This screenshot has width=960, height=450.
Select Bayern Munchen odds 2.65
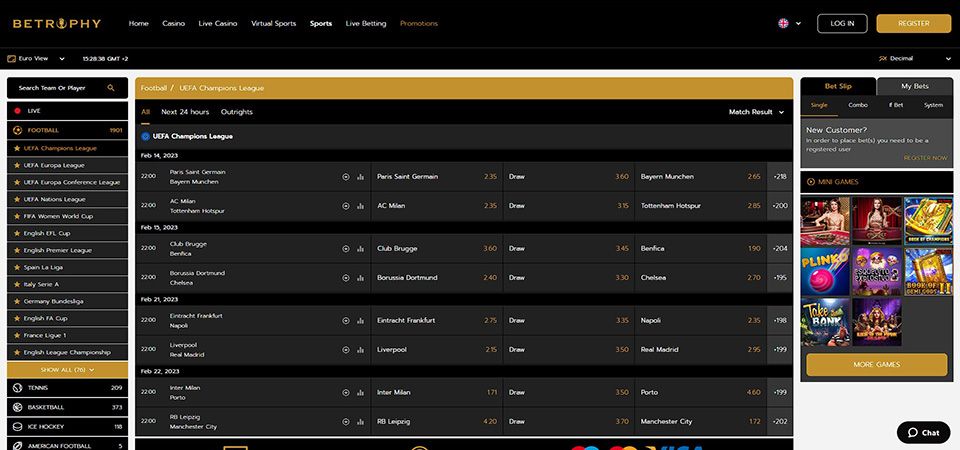click(700, 176)
